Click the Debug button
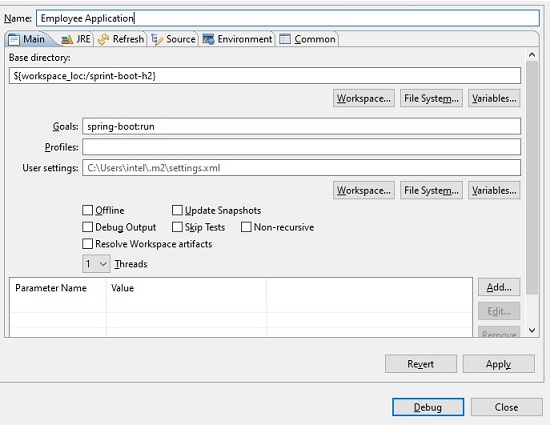 (x=428, y=407)
